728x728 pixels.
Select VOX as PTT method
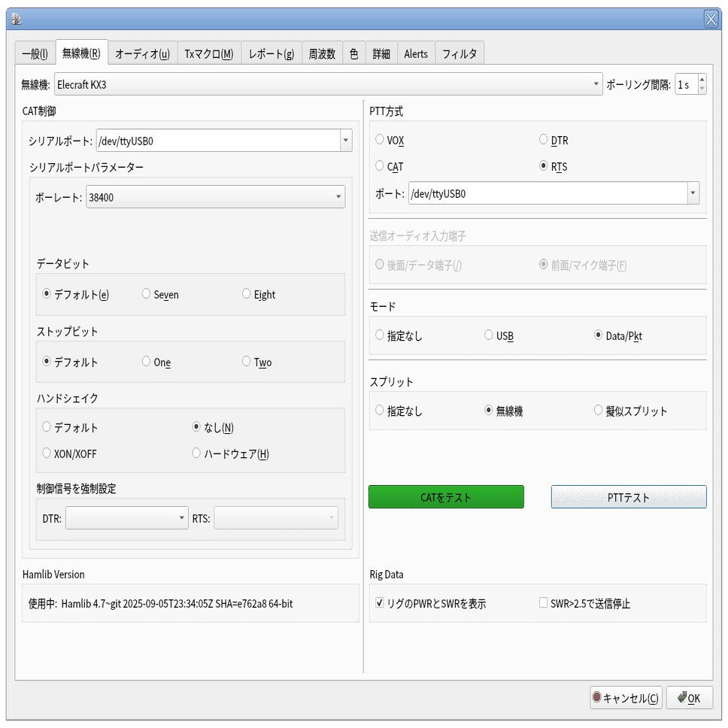pyautogui.click(x=378, y=140)
